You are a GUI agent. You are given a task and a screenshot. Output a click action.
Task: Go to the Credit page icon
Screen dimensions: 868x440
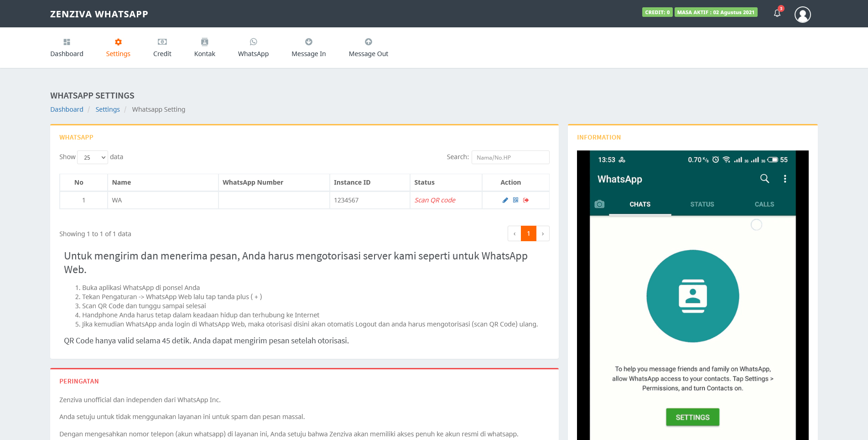[162, 42]
